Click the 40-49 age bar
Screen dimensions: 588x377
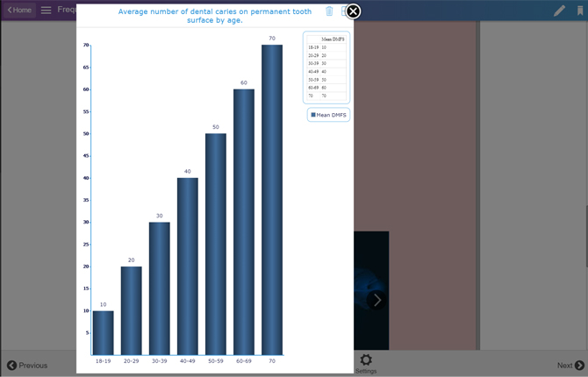188,266
